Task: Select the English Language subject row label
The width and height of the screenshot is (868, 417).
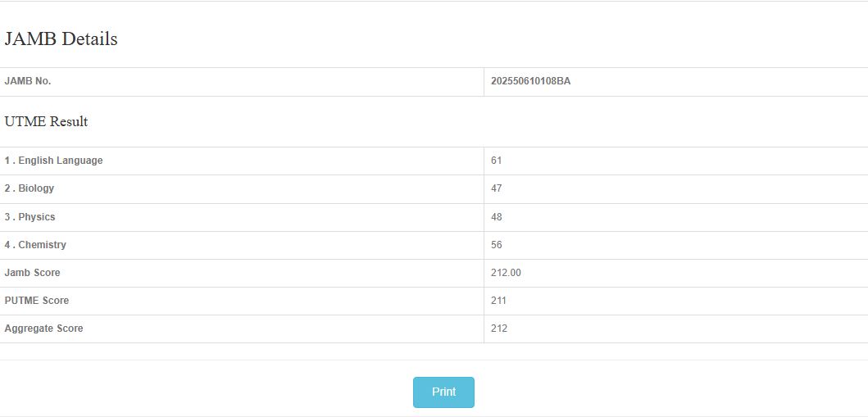Action: pyautogui.click(x=53, y=161)
